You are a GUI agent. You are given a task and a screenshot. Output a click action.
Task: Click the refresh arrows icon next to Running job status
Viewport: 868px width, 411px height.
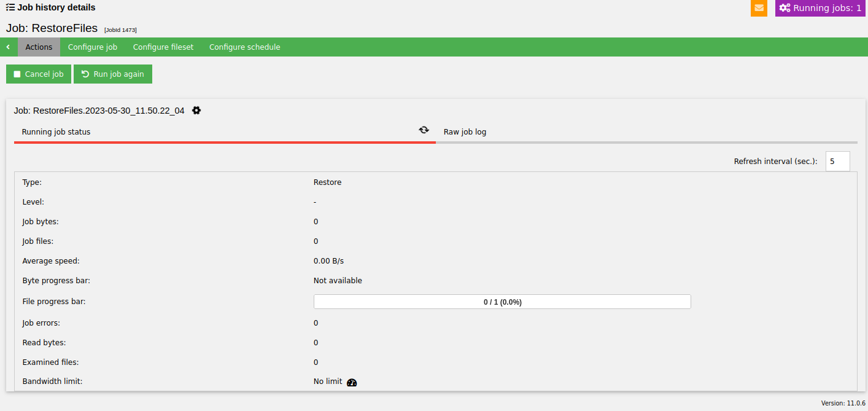click(x=424, y=130)
